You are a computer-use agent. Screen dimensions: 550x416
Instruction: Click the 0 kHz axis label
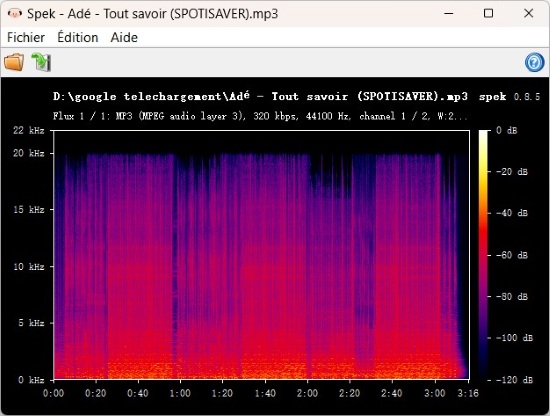31,380
